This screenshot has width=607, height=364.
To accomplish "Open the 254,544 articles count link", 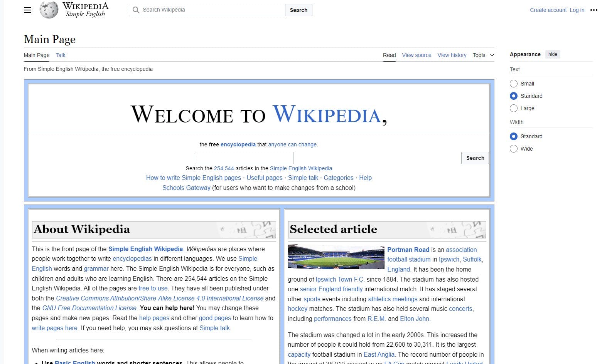I will (x=224, y=168).
